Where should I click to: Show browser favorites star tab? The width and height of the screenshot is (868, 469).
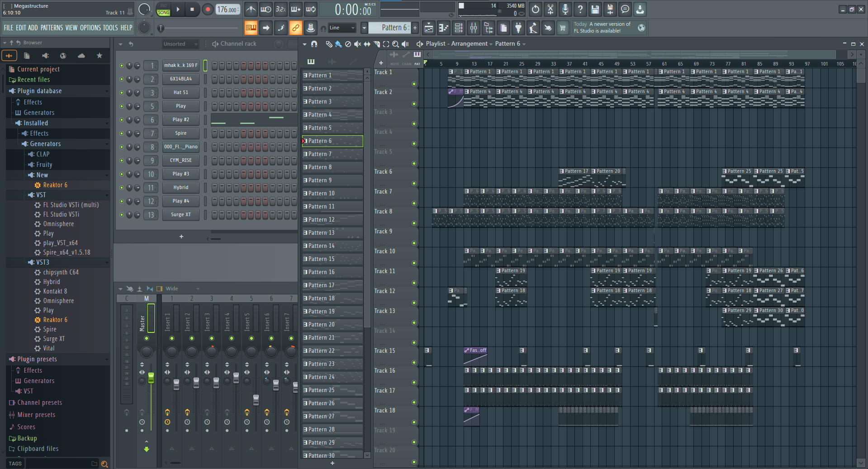100,56
